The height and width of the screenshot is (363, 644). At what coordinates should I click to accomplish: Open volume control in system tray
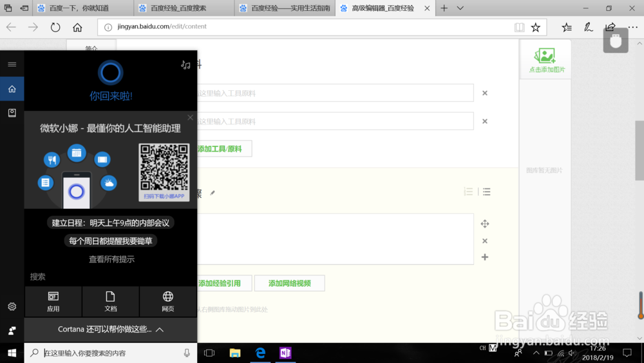pos(573,353)
